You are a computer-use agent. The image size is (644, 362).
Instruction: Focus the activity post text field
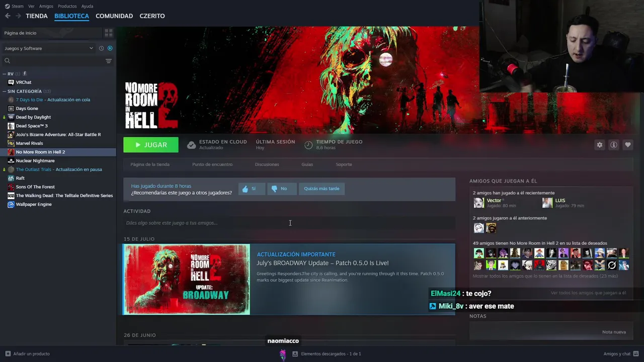(289, 223)
